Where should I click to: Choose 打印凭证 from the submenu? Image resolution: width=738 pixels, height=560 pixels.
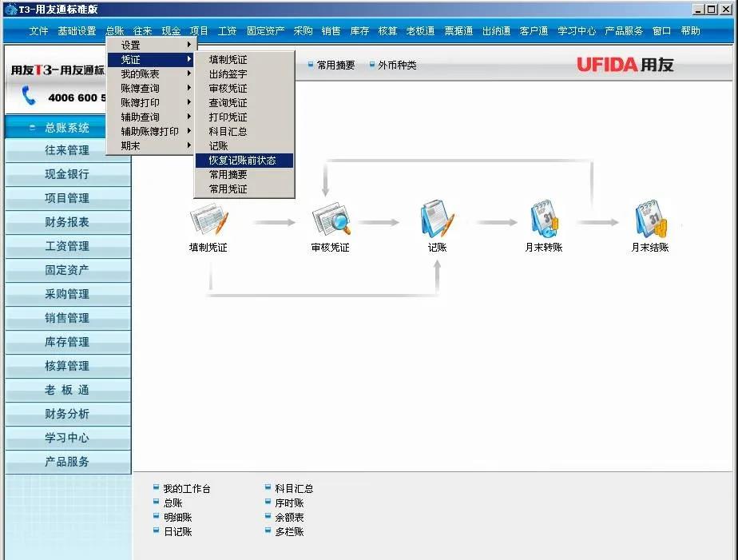coord(244,117)
